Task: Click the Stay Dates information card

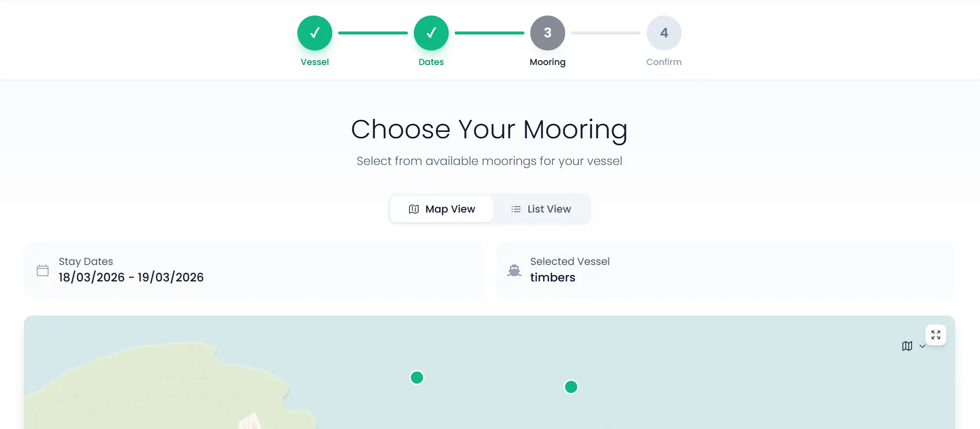Action: [x=254, y=270]
